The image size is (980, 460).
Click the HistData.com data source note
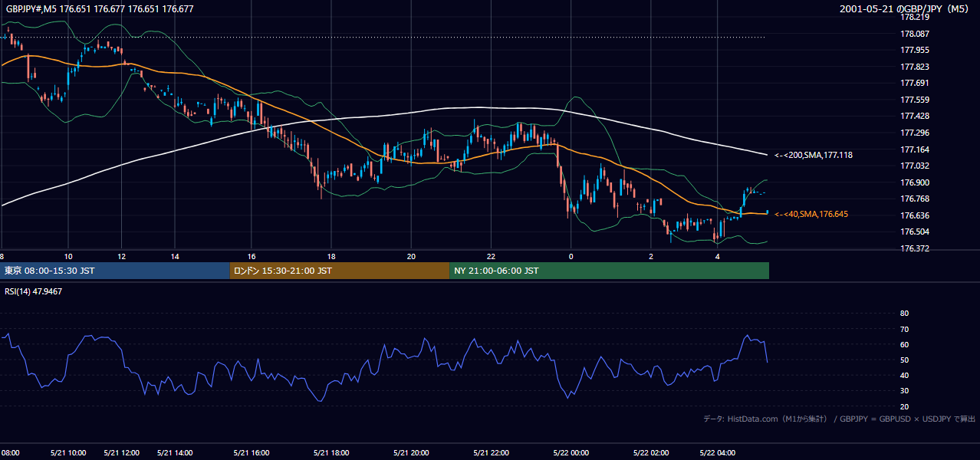[840, 419]
